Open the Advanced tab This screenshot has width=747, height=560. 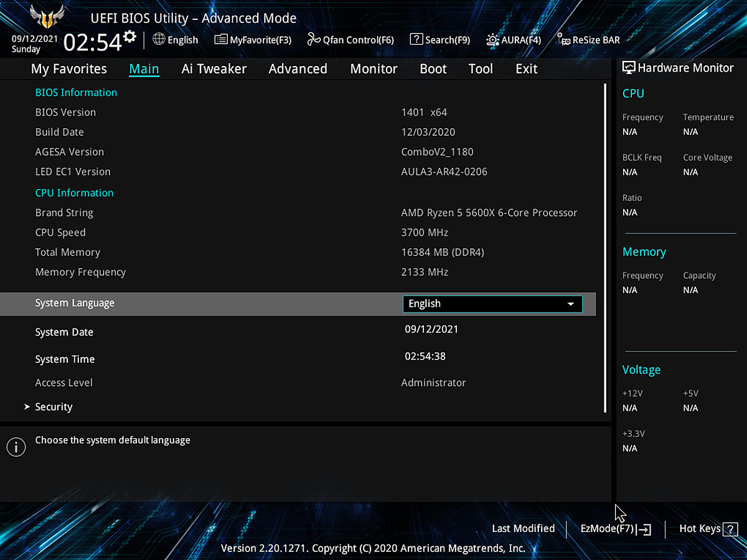click(x=298, y=69)
